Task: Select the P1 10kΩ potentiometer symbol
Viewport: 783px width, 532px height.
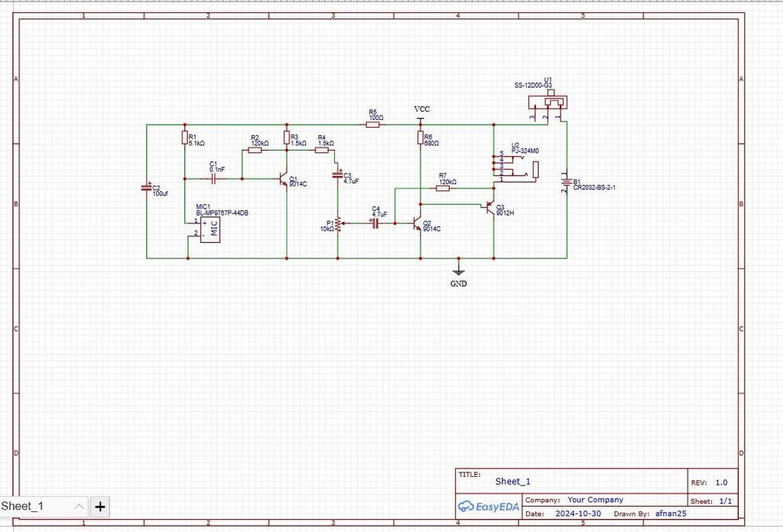Action: point(338,224)
